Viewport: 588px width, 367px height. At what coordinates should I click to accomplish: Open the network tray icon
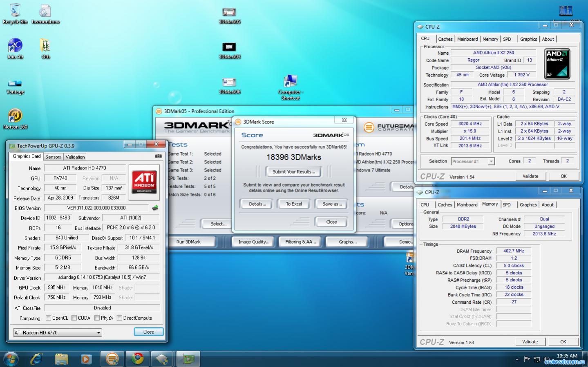[x=537, y=359]
